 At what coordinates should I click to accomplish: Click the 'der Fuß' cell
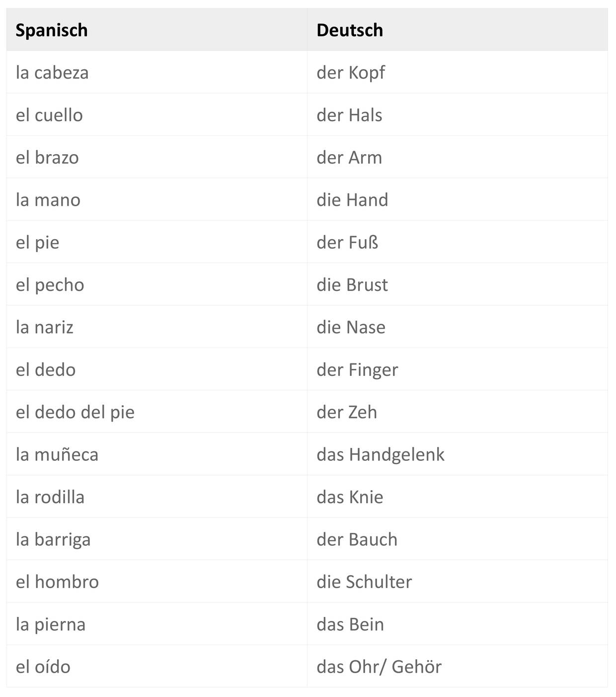coord(347,243)
